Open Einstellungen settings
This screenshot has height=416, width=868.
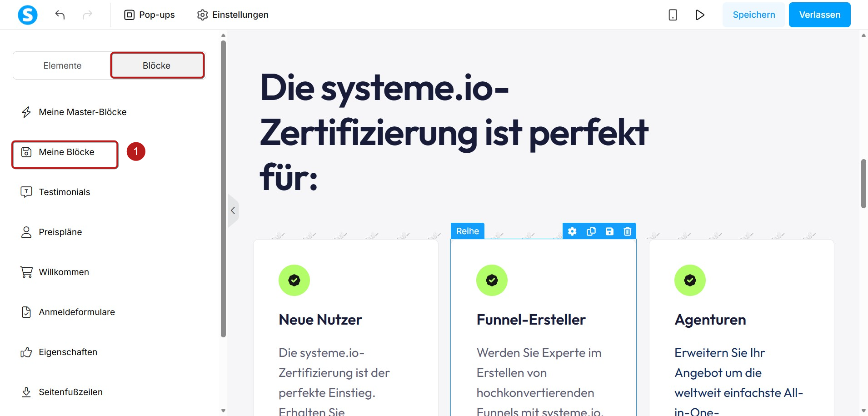click(233, 15)
